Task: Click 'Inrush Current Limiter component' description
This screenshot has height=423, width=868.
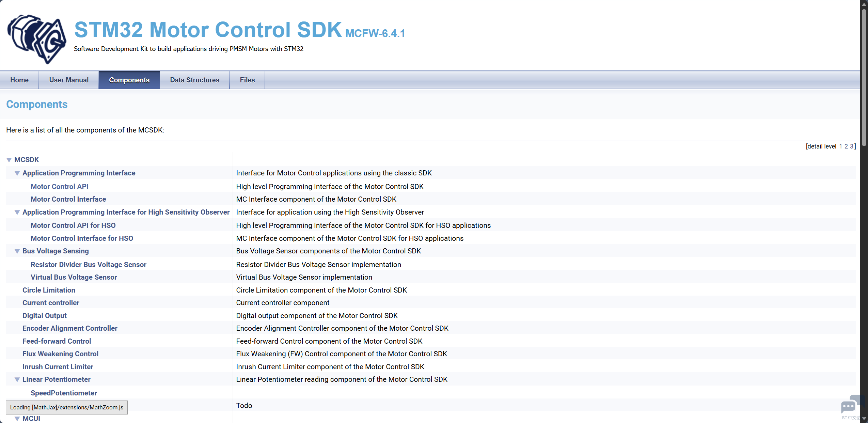Action: tap(330, 367)
